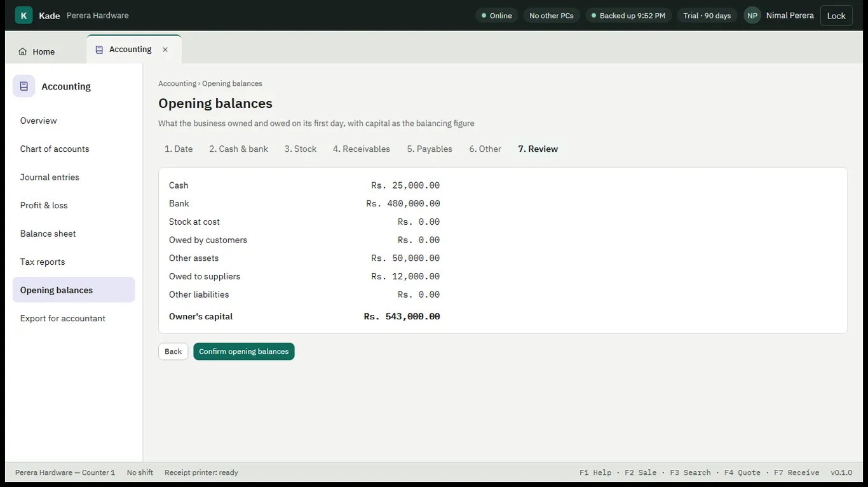Click the F2 Sale shortcut hint
The image size is (868, 487).
coord(641,472)
